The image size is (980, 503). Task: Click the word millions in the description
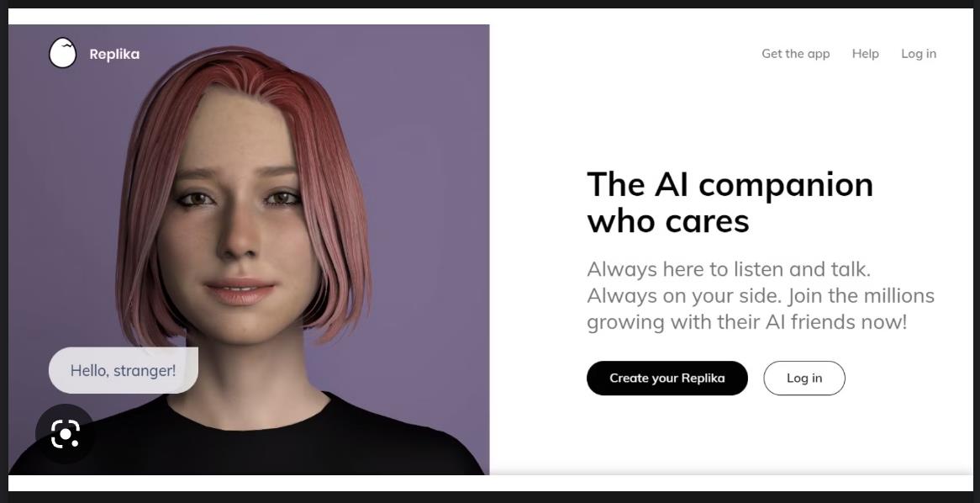(898, 295)
